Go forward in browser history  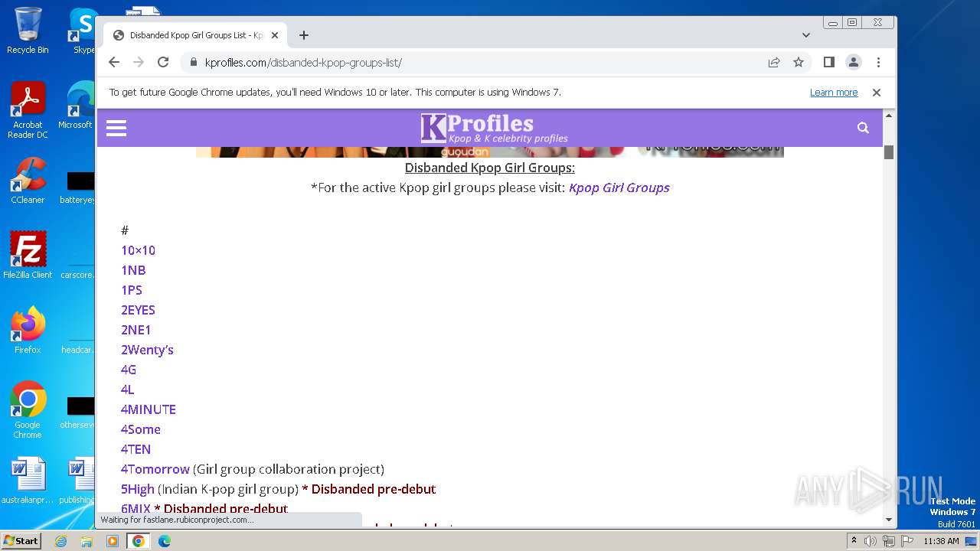[139, 62]
